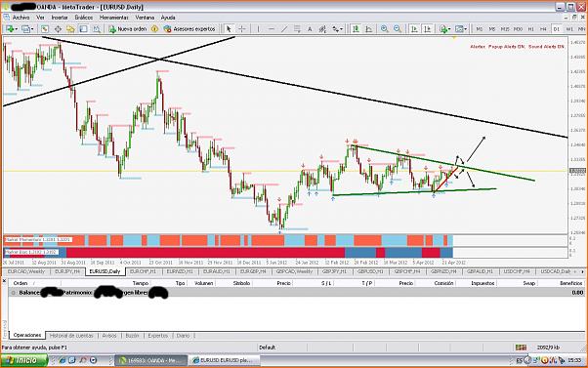Switch to GBPCAD,Weekly chart tab
Viewport: 588px width, 368px height.
coord(294,271)
